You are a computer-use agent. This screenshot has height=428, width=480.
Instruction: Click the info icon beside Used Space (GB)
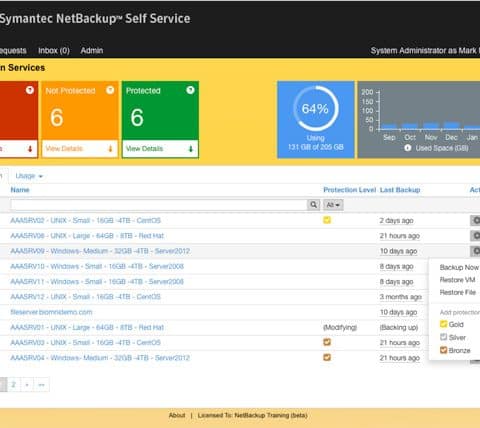(x=408, y=148)
